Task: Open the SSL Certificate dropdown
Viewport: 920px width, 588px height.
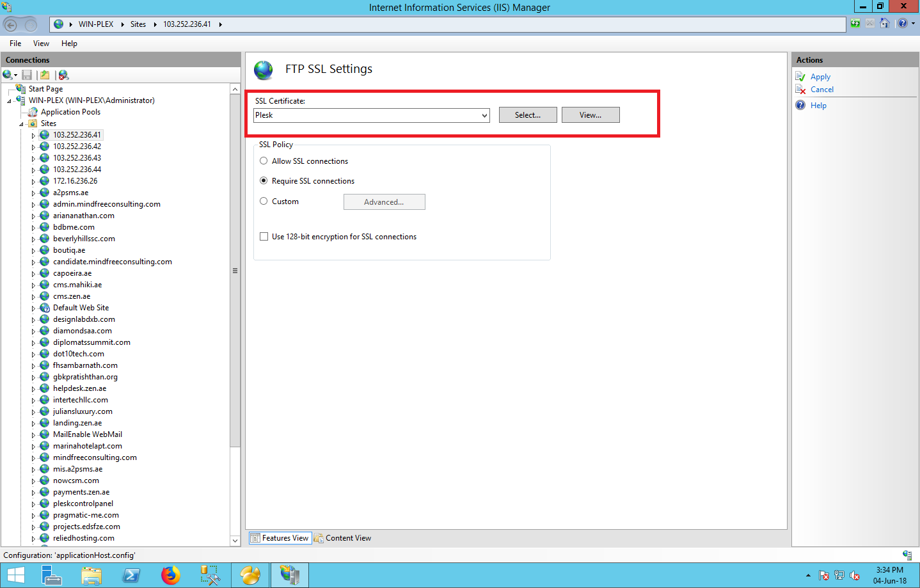Action: pos(484,116)
